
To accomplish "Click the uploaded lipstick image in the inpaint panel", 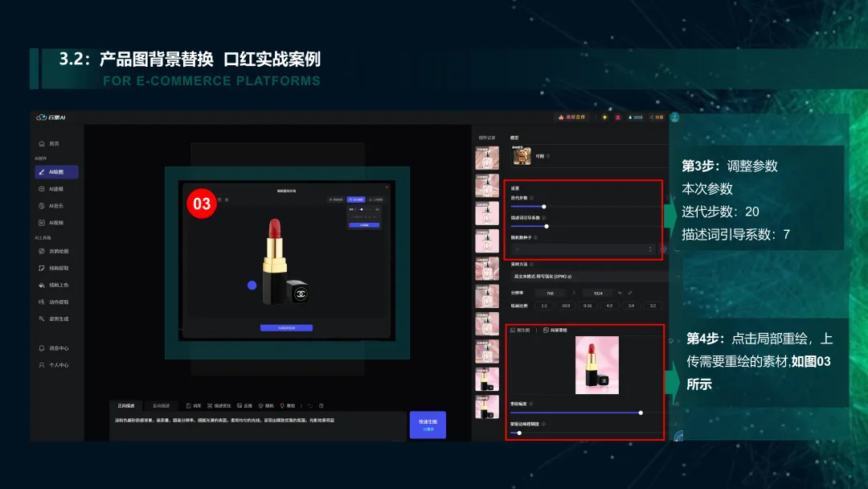I will [x=596, y=365].
